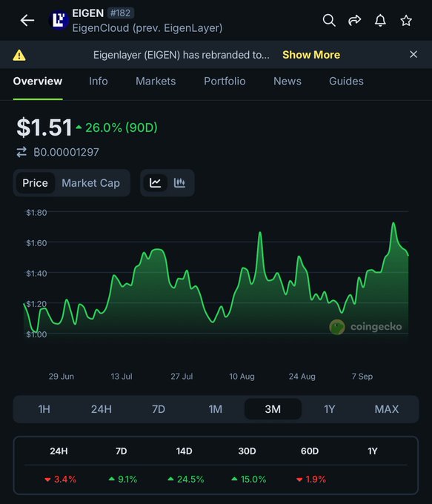Tap the ₿0.00001297 BTC price
This screenshot has height=504, width=432.
coord(66,152)
